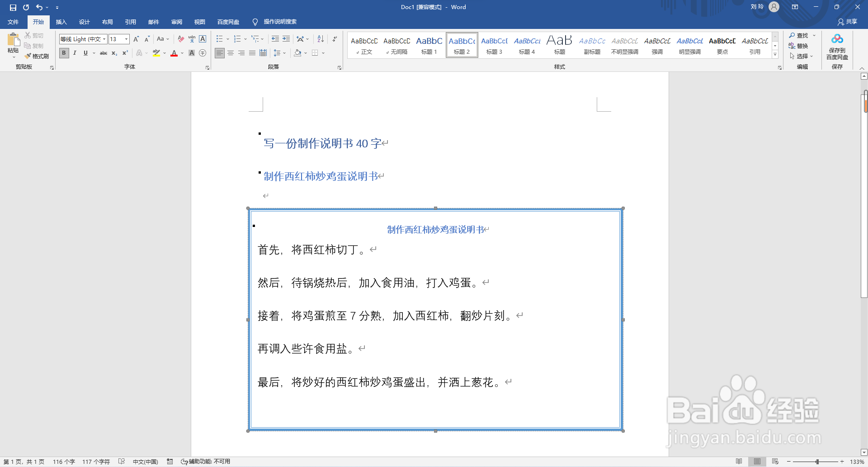Viewport: 868px width, 467px height.
Task: Open the phonetic guide (wén) tool
Action: [192, 39]
